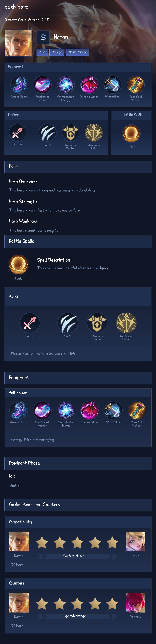Click Layla's portrait in the Compatibility section
156x644 pixels.
pyautogui.click(x=135, y=542)
